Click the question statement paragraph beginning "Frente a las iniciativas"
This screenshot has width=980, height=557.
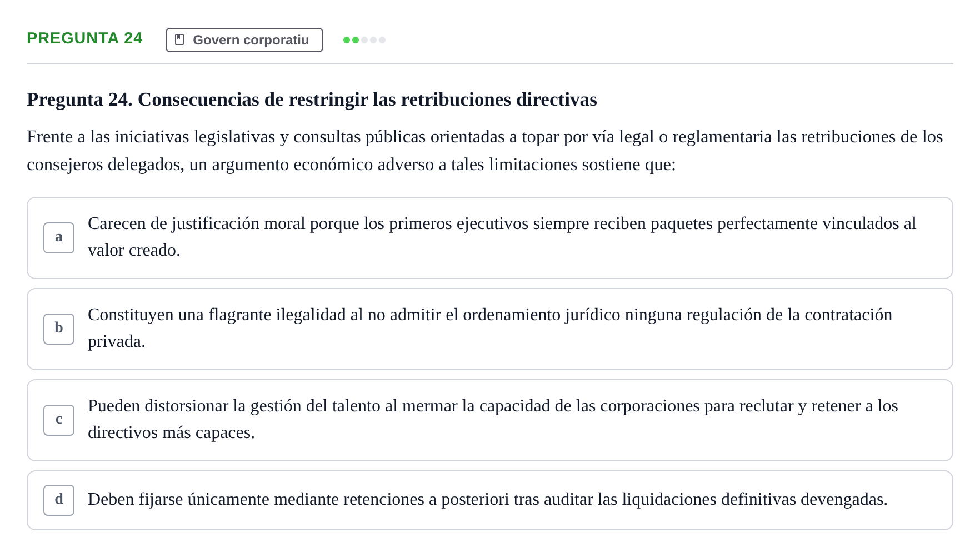485,151
